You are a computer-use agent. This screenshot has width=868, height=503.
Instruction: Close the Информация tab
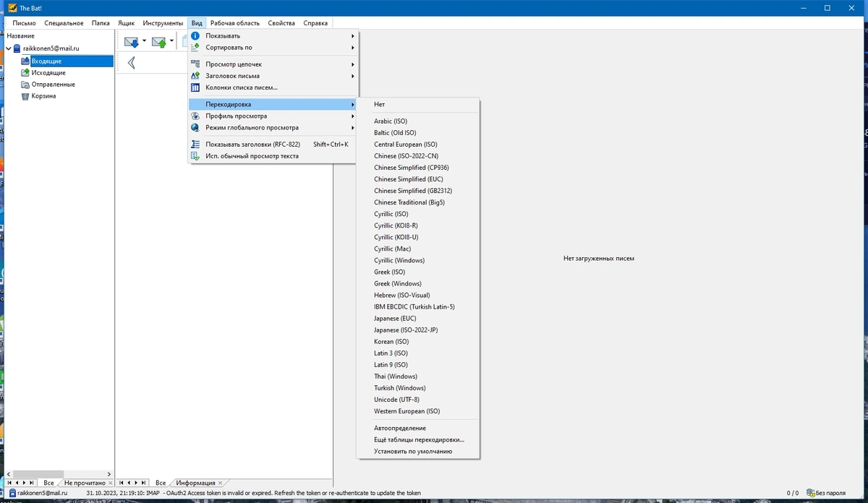[221, 483]
